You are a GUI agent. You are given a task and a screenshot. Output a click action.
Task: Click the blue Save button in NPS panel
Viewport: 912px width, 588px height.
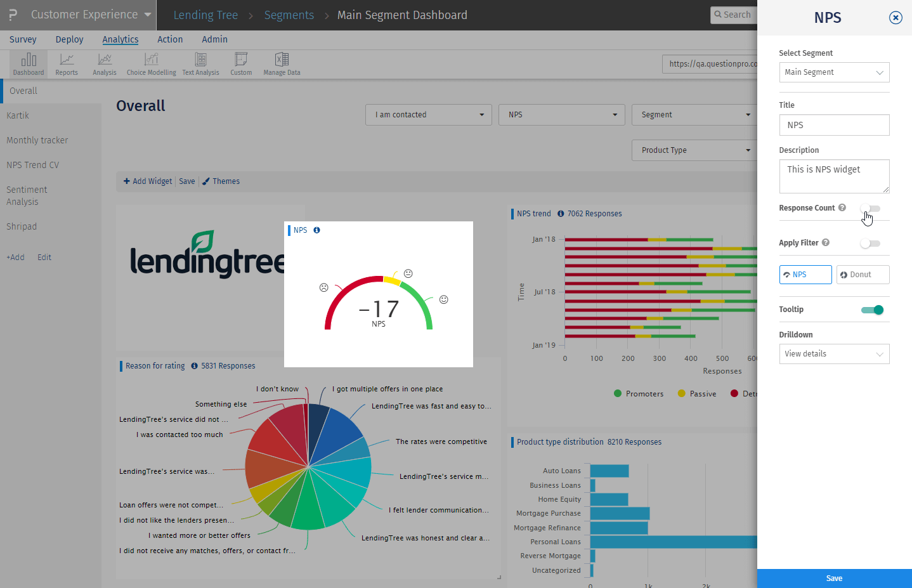[x=835, y=578]
